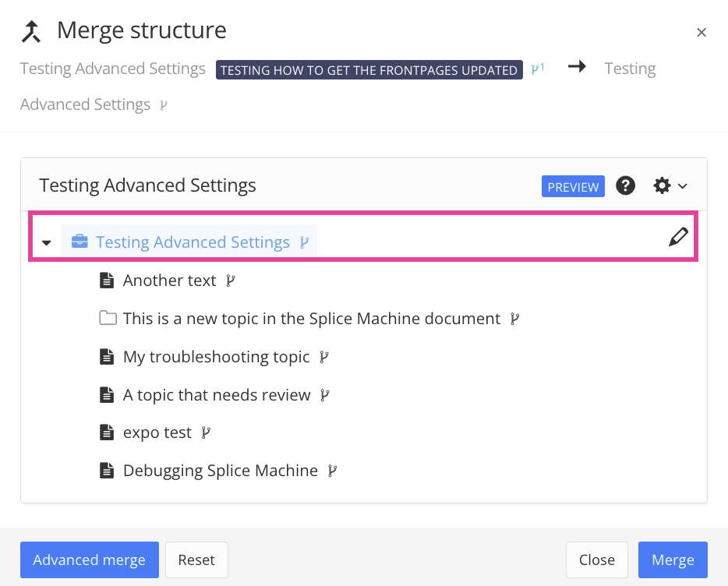Collapse the Testing Advanced Settings tree
The image size is (728, 586).
tap(47, 243)
